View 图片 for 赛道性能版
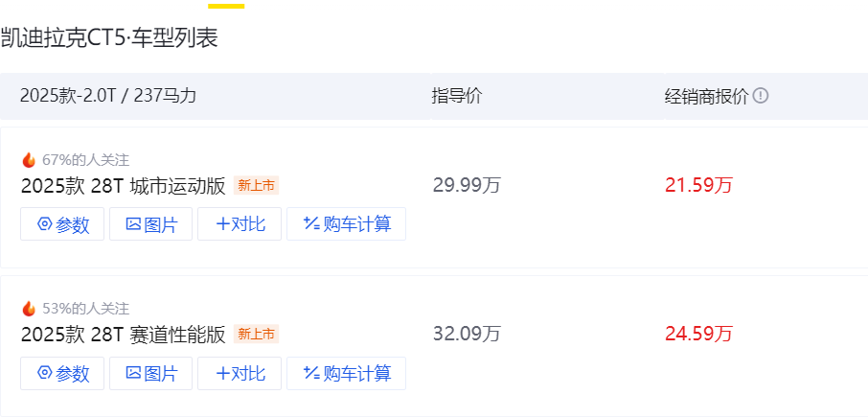868x418 pixels. point(150,373)
